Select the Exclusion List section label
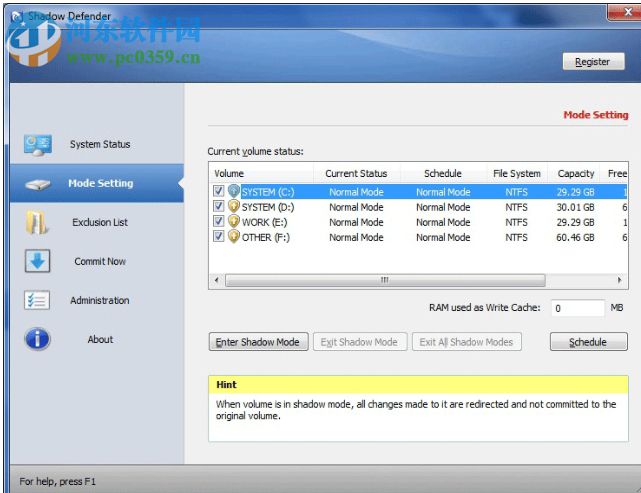Screen dimensions: 641x493 100,223
